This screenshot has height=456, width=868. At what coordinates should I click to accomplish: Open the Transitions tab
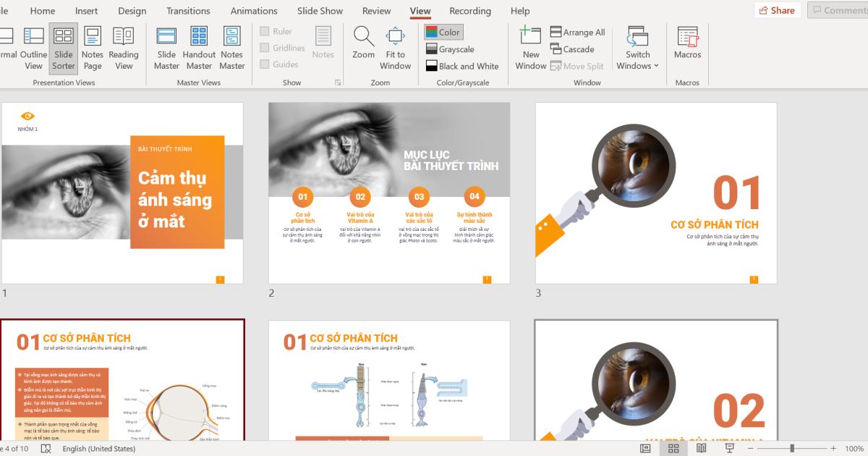pyautogui.click(x=188, y=11)
